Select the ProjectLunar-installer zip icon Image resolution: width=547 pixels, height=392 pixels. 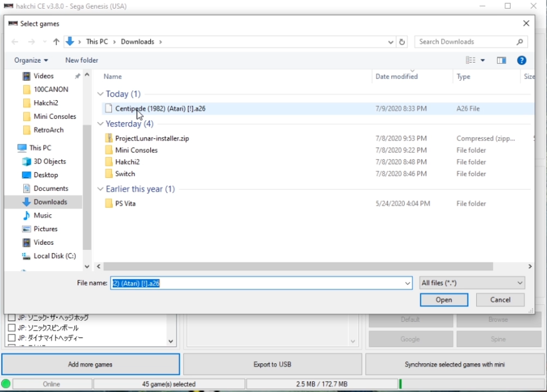click(x=109, y=138)
